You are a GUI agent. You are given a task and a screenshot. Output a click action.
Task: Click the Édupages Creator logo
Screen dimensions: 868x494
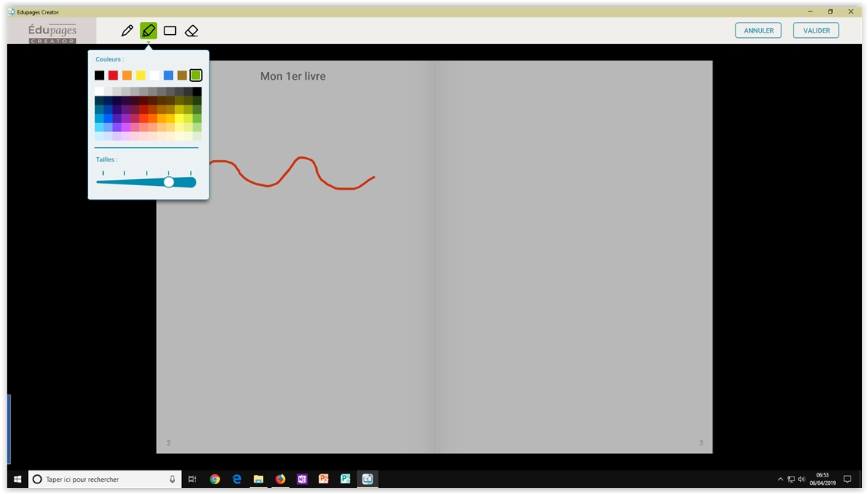(52, 32)
